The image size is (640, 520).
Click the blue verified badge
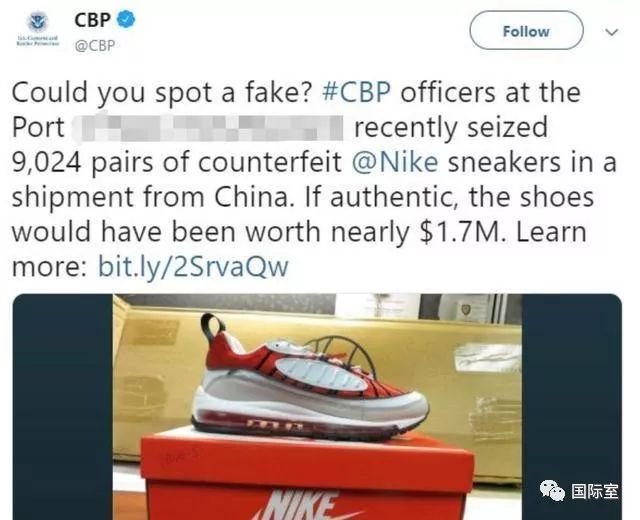(126, 19)
